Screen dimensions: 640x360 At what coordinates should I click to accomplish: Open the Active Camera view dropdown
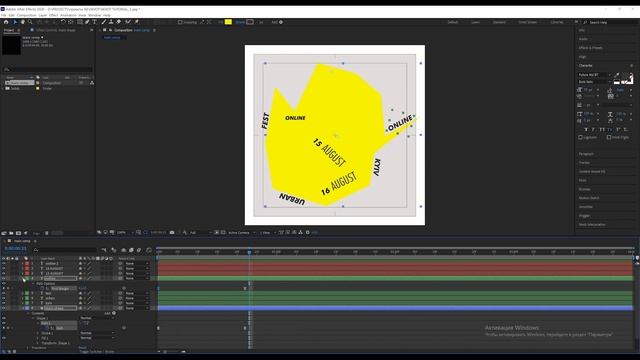242,233
